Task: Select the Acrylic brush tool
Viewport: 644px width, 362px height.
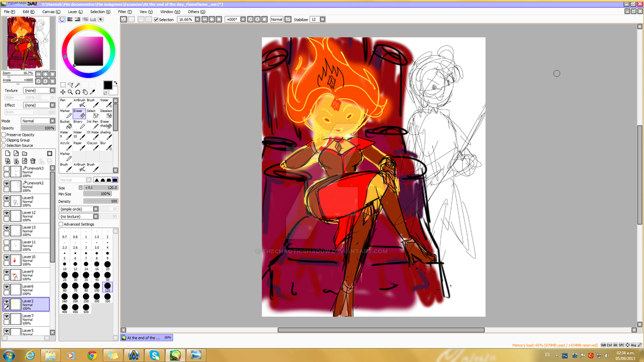Action: (x=65, y=145)
